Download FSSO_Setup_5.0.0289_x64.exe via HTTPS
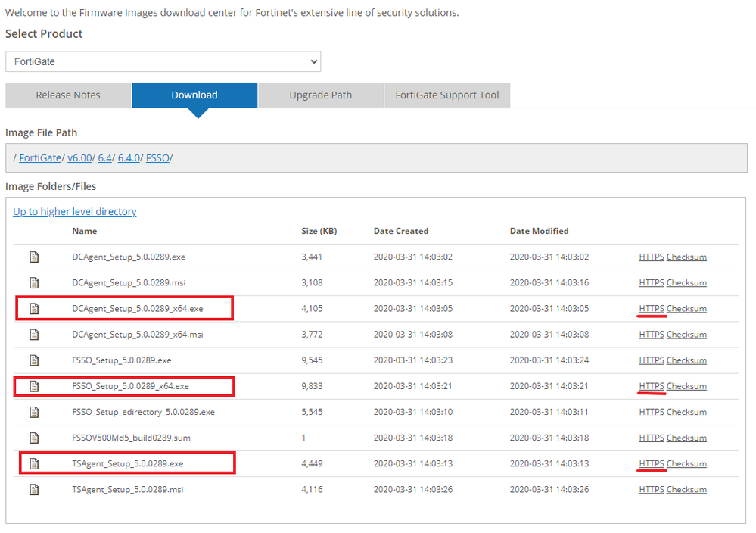 point(652,386)
